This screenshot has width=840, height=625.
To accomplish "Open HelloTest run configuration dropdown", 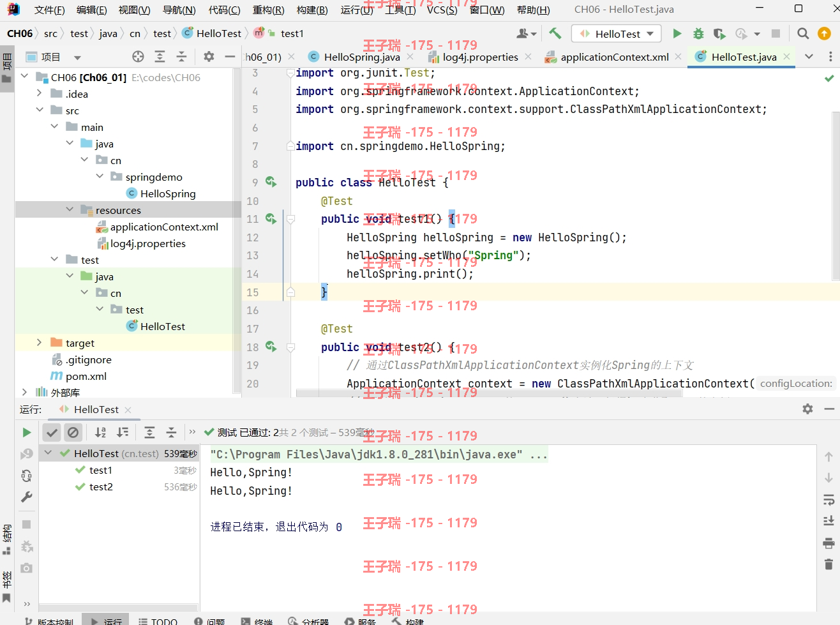I will [x=617, y=34].
